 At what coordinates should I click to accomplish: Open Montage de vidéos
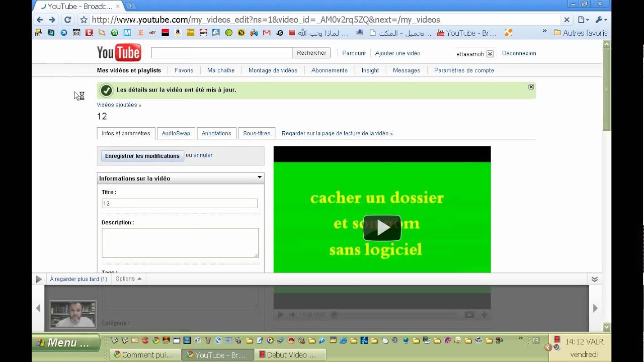point(273,70)
